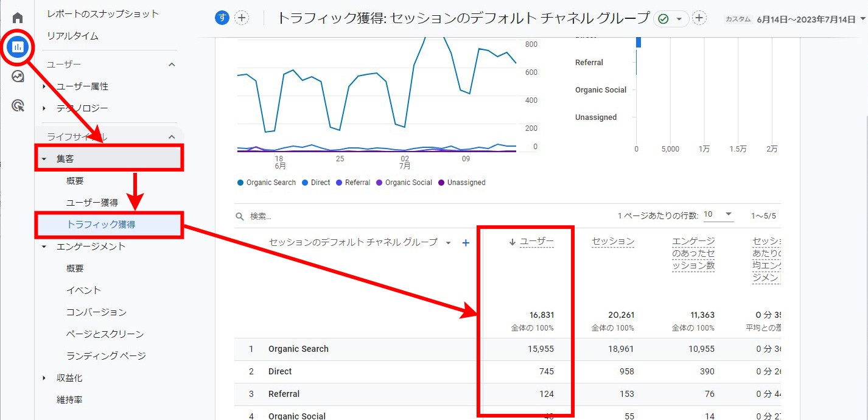The image size is (868, 420).
Task: Open the Explore icon in left rail
Action: pyautogui.click(x=18, y=76)
